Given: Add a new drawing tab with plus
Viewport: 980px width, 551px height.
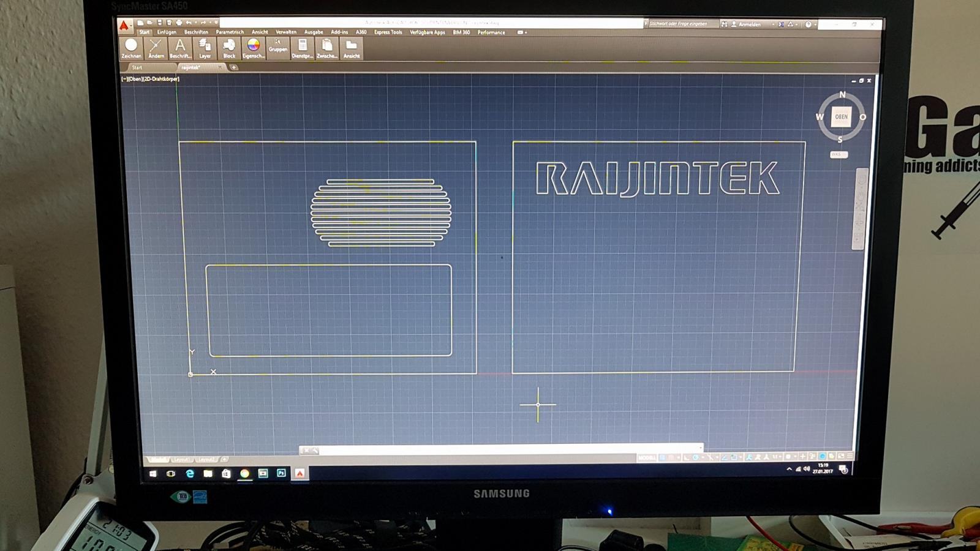Looking at the screenshot, I should point(233,67).
